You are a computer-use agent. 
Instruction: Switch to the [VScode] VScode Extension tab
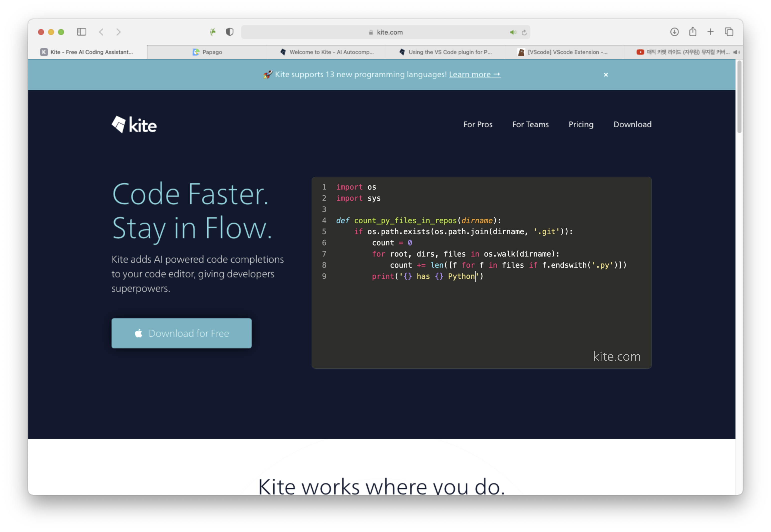[564, 52]
